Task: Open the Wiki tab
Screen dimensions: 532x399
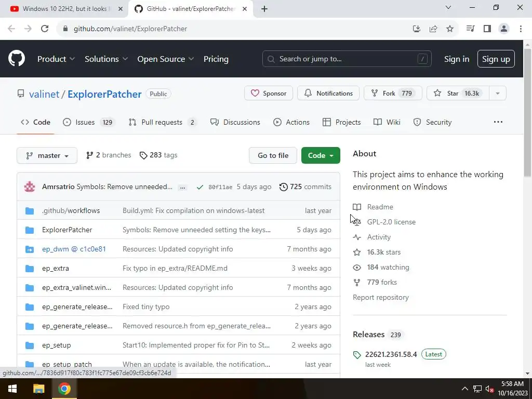Action: click(x=387, y=122)
